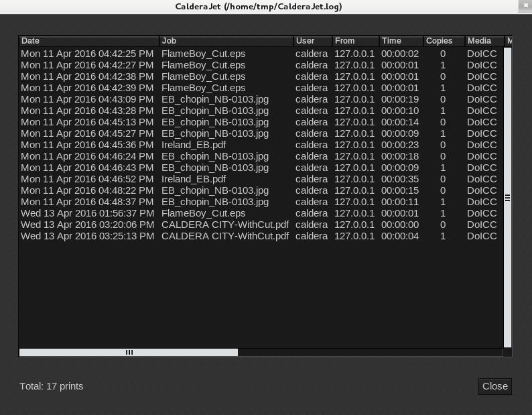The width and height of the screenshot is (532, 415).
Task: Click empty horizontal scrollbar track right of thumb
Action: coord(369,352)
